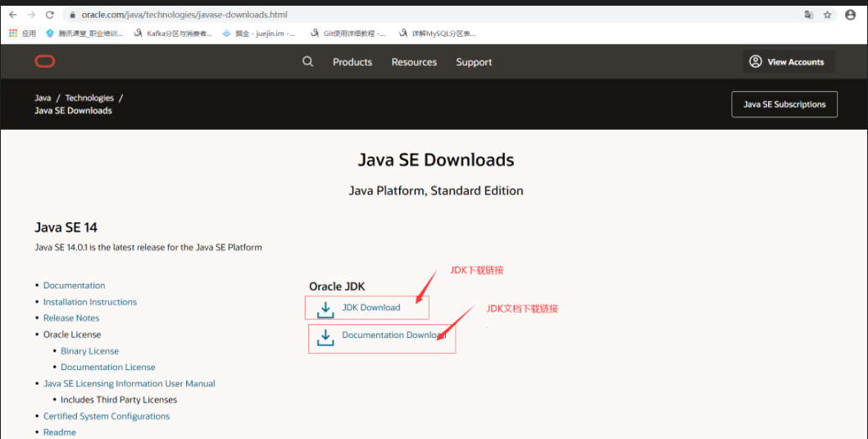Click the JDK Download arrow icon
868x439 pixels.
[325, 309]
